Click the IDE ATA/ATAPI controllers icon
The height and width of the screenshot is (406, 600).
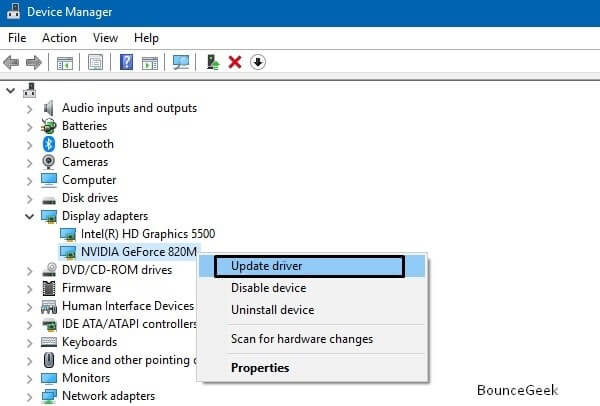[49, 324]
